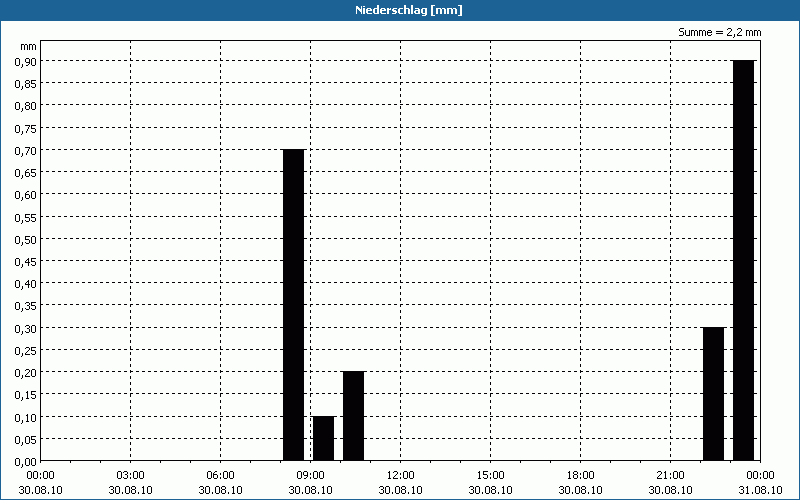
Task: Select the 03:00 time label
Action: (131, 476)
